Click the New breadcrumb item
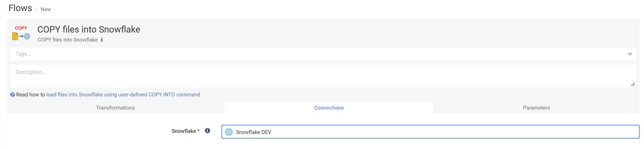Screen dimensions: 644x149 (46, 9)
